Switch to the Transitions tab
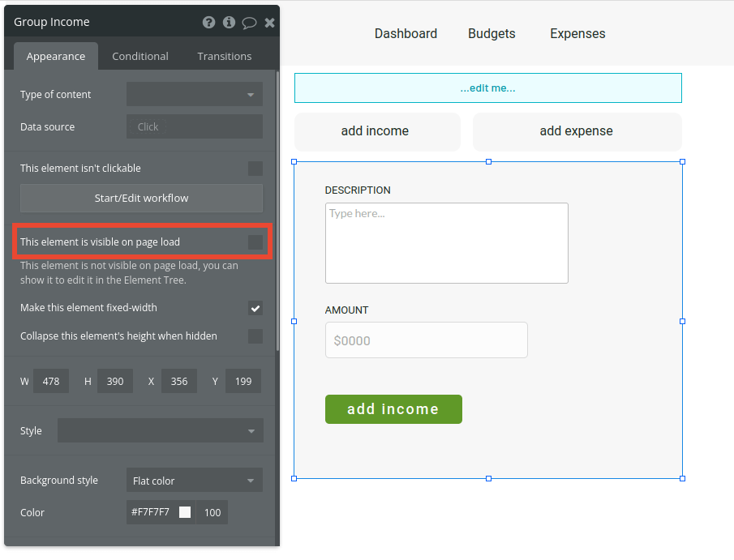734x560 pixels. click(x=224, y=56)
